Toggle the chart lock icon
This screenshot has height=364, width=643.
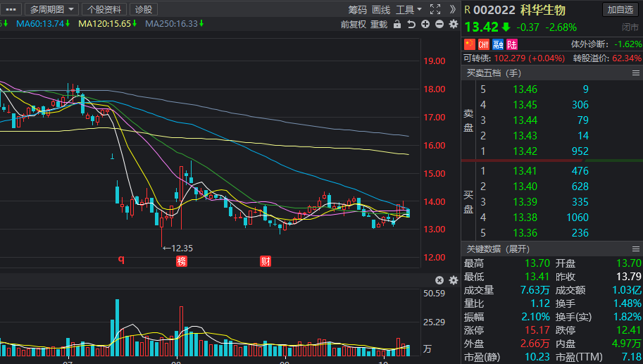[397, 24]
